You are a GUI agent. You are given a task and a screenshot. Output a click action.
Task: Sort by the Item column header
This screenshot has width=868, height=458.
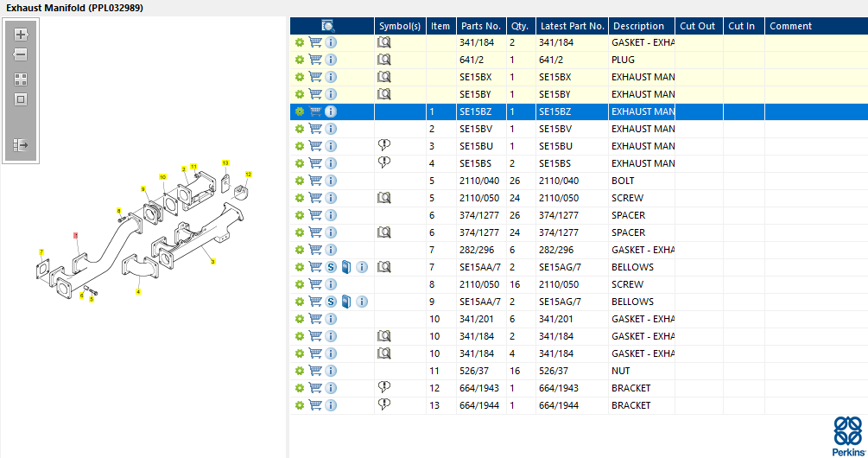point(440,26)
